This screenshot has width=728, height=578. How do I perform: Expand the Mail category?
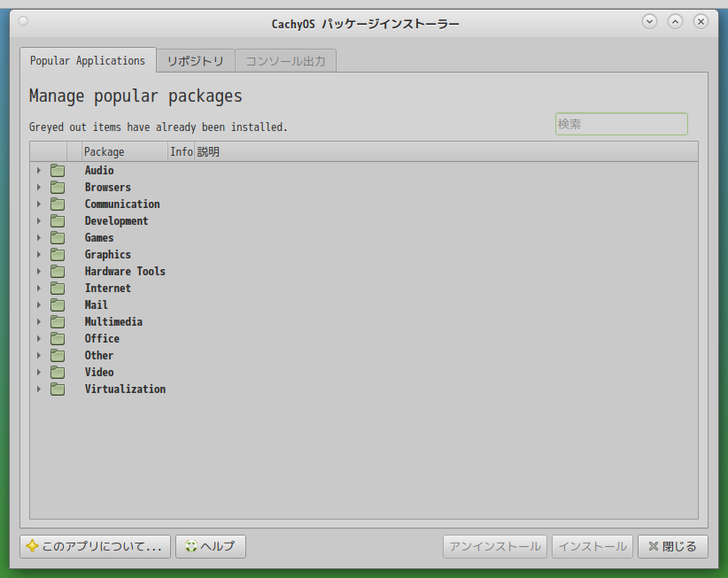[39, 304]
